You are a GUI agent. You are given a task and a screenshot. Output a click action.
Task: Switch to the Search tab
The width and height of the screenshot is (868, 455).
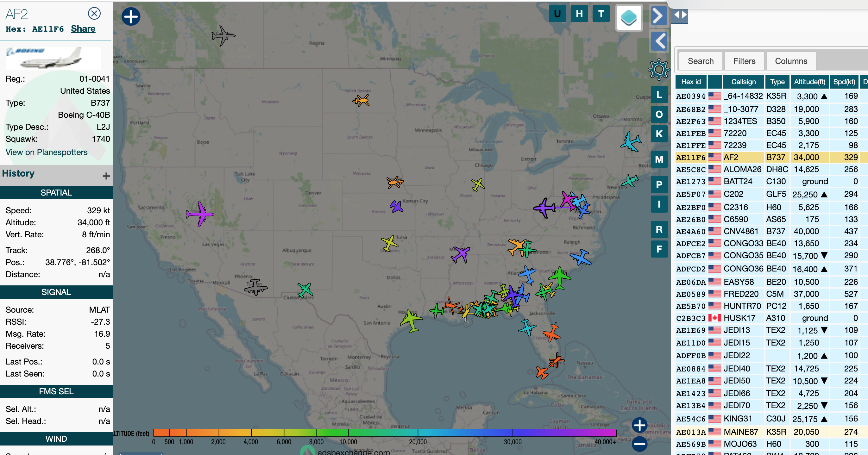[701, 61]
